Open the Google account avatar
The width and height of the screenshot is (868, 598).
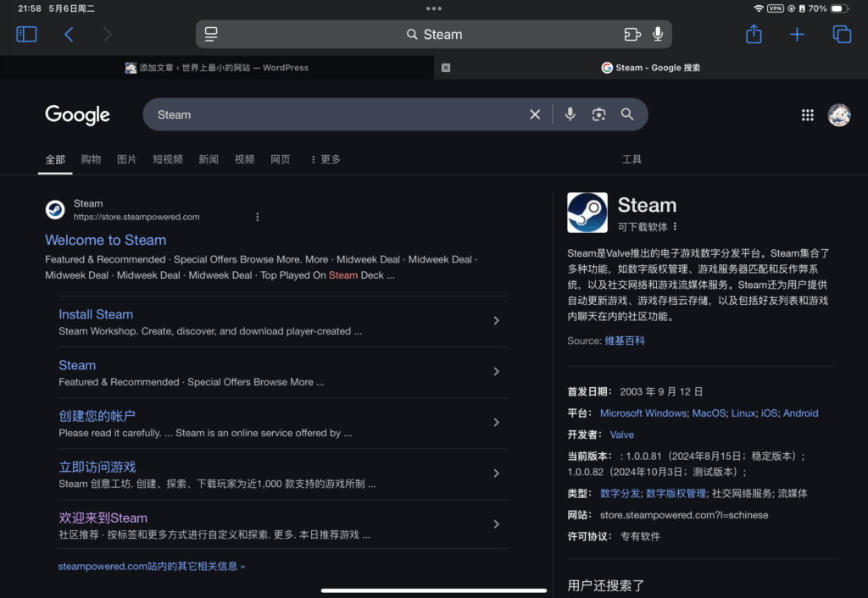tap(839, 115)
